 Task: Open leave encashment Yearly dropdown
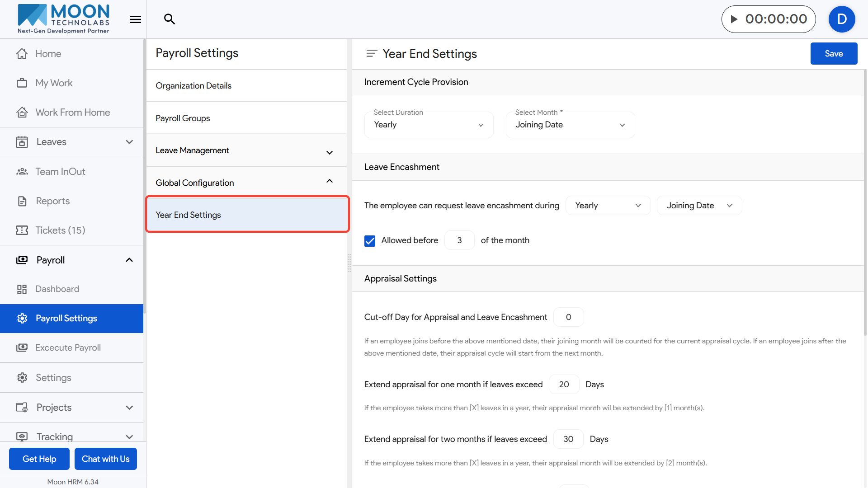point(607,206)
